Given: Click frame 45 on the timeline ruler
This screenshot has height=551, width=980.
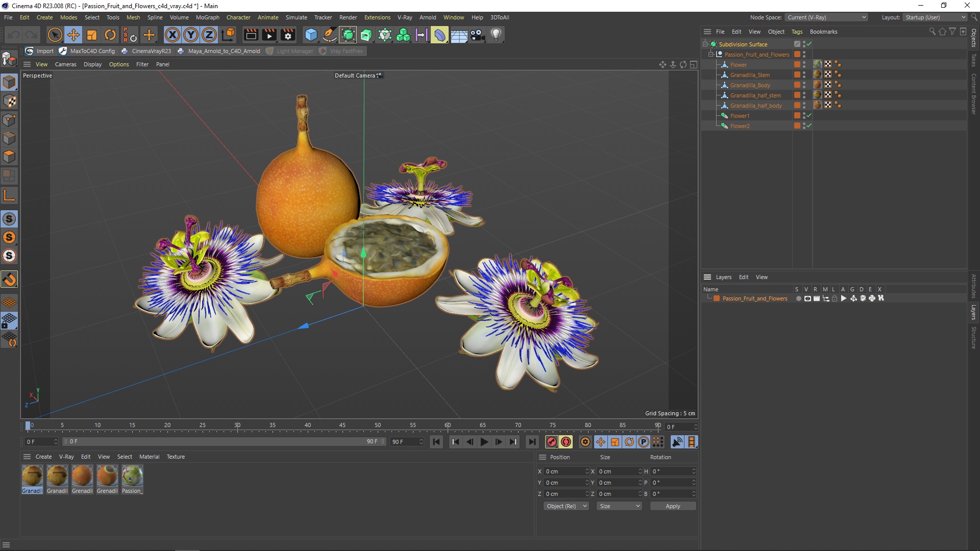Looking at the screenshot, I should [342, 425].
